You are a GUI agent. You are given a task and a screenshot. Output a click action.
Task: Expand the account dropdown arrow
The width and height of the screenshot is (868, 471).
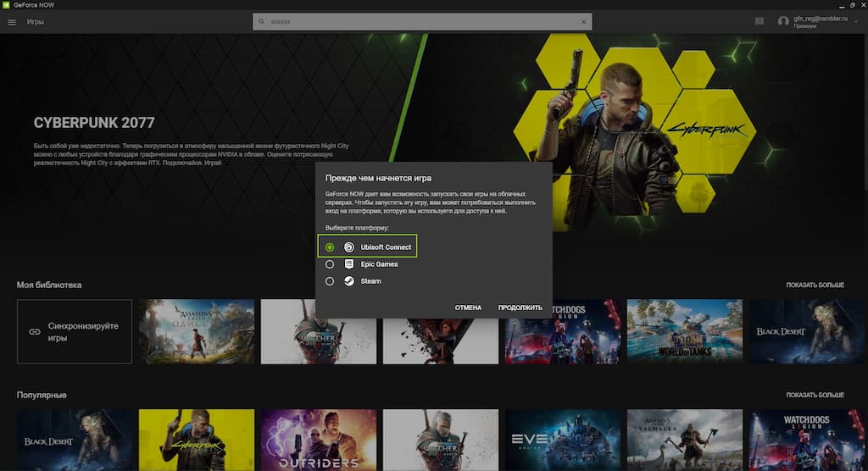(856, 22)
